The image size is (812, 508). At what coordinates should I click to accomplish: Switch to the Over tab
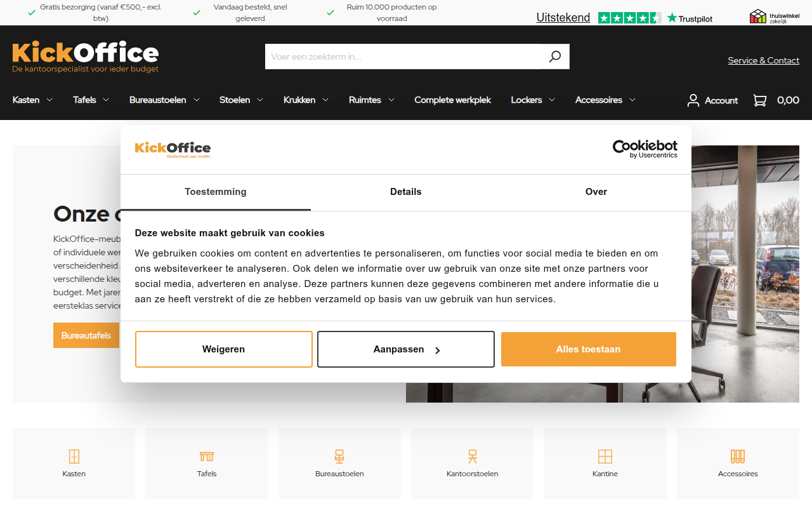[x=596, y=192]
